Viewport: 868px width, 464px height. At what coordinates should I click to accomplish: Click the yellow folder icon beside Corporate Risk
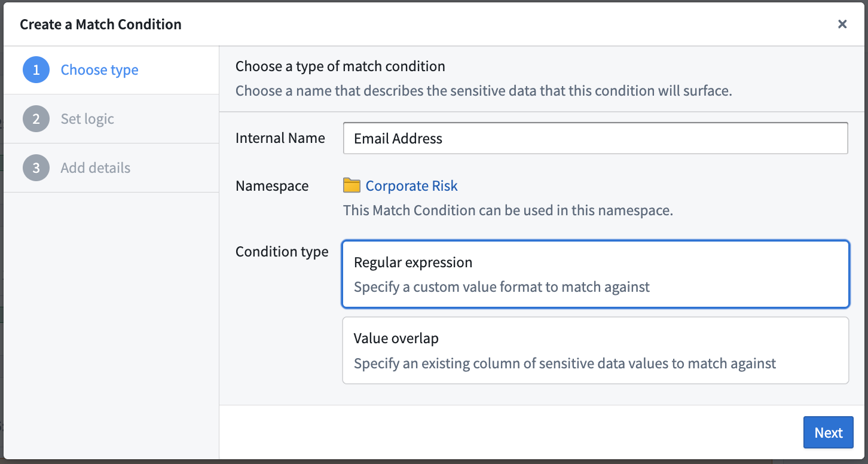point(352,185)
